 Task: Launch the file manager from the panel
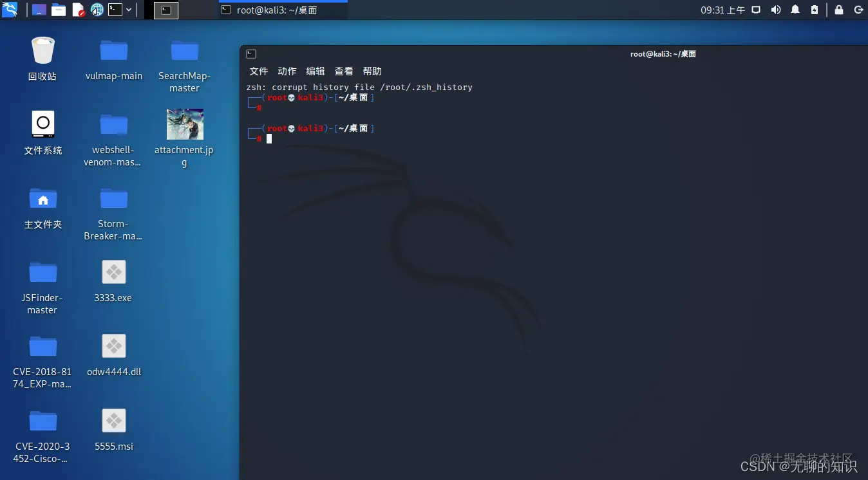coord(59,10)
